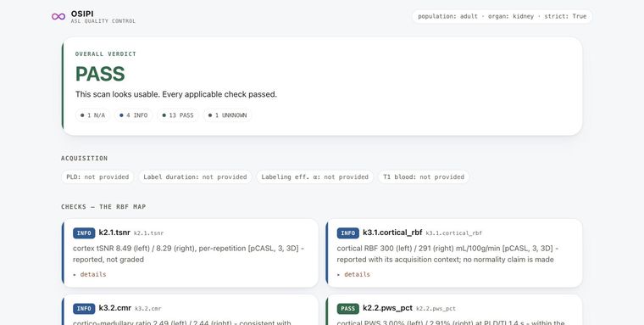Click 'This scan looks usable' sentence

176,94
